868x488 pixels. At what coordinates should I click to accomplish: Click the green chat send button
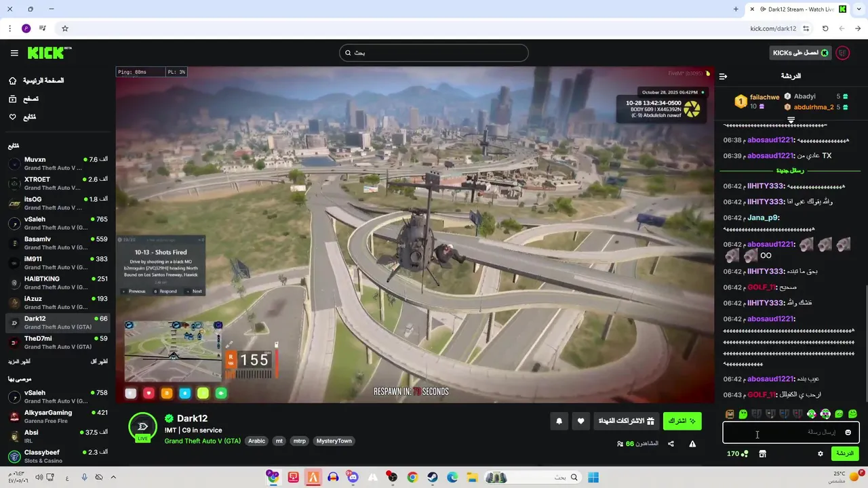point(845,453)
